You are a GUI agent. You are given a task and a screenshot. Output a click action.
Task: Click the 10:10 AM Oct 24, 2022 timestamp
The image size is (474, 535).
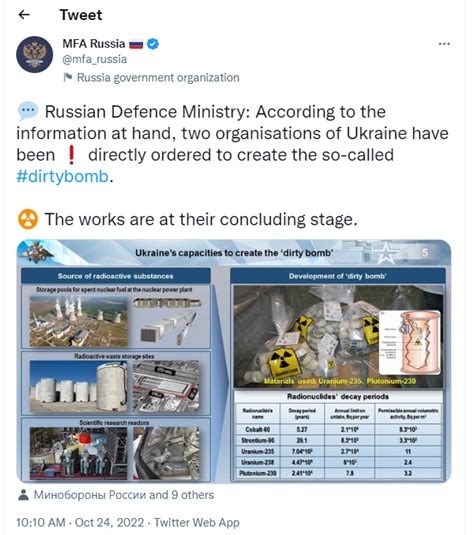pos(80,522)
